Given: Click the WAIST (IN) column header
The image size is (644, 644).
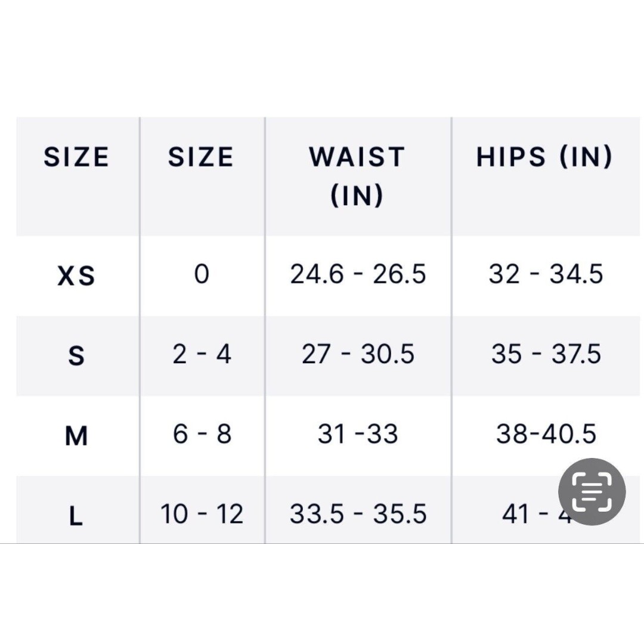Looking at the screenshot, I should [357, 176].
